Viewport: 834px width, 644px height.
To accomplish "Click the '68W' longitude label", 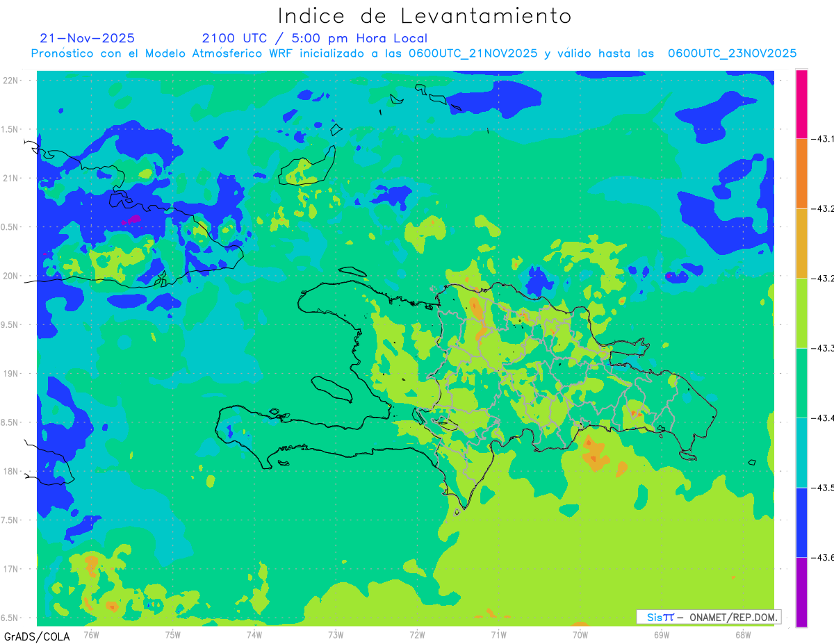I will pyautogui.click(x=742, y=634).
